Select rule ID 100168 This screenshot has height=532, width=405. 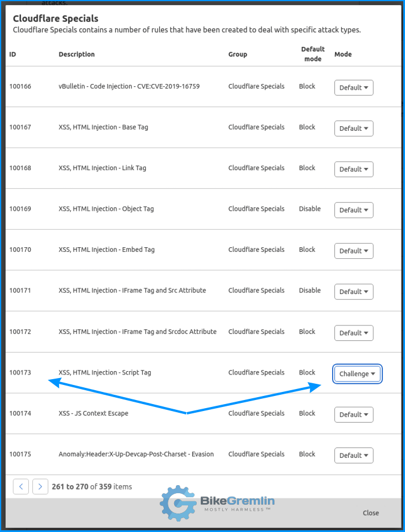click(x=20, y=168)
